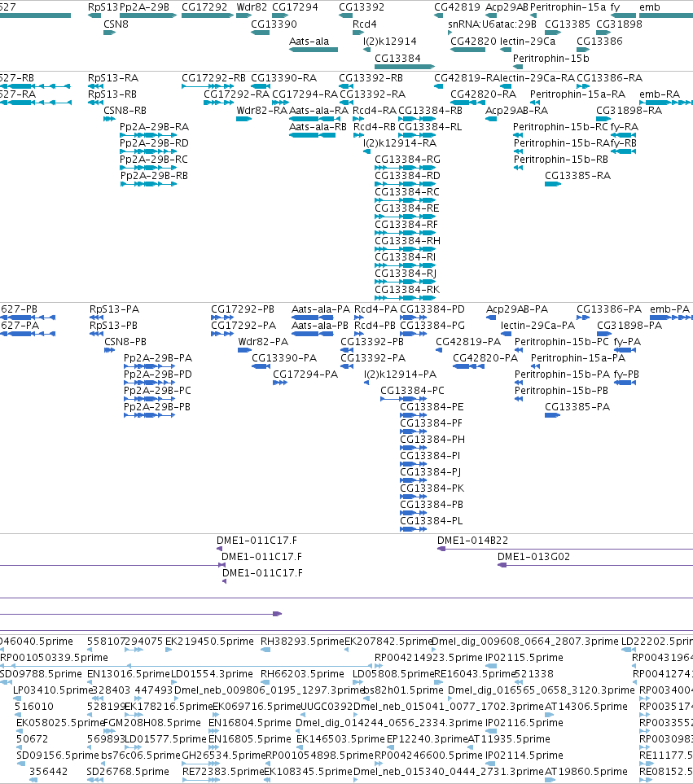Click the RpS13 gene label
693x784 pixels.
(x=103, y=7)
